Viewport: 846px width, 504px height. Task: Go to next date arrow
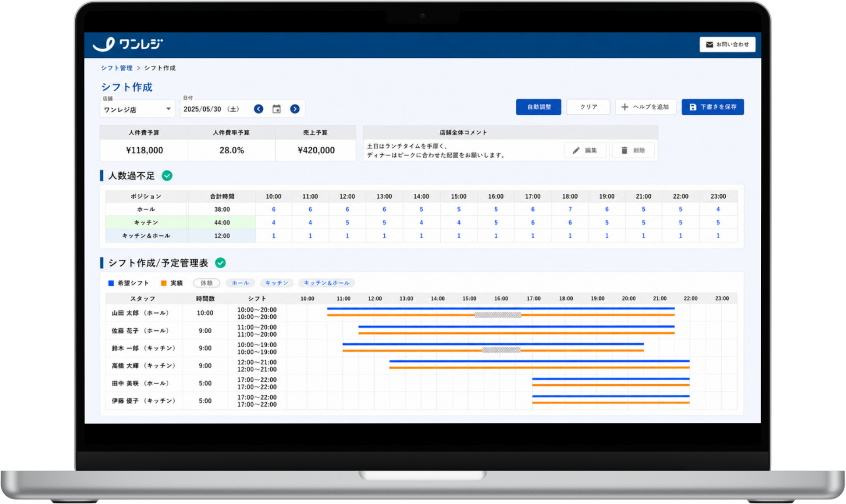(x=295, y=109)
